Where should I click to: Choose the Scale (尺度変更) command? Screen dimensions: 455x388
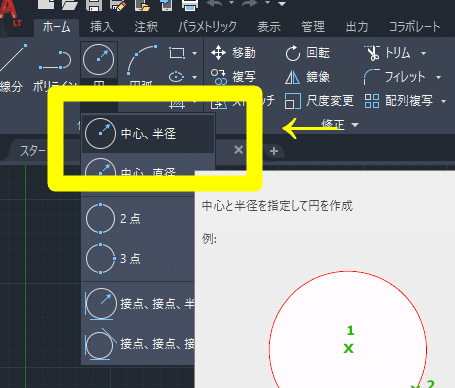319,101
